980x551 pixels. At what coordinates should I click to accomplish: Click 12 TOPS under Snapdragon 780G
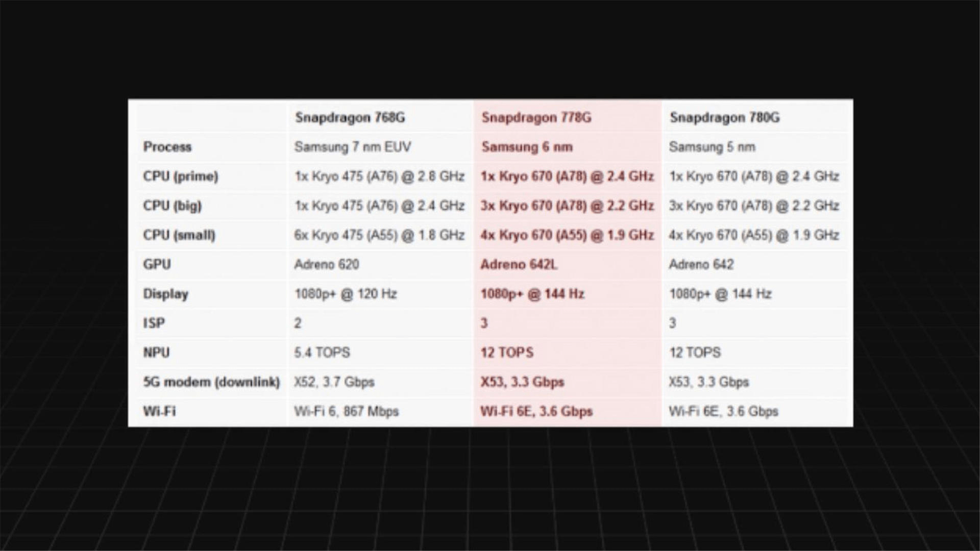[x=695, y=353]
